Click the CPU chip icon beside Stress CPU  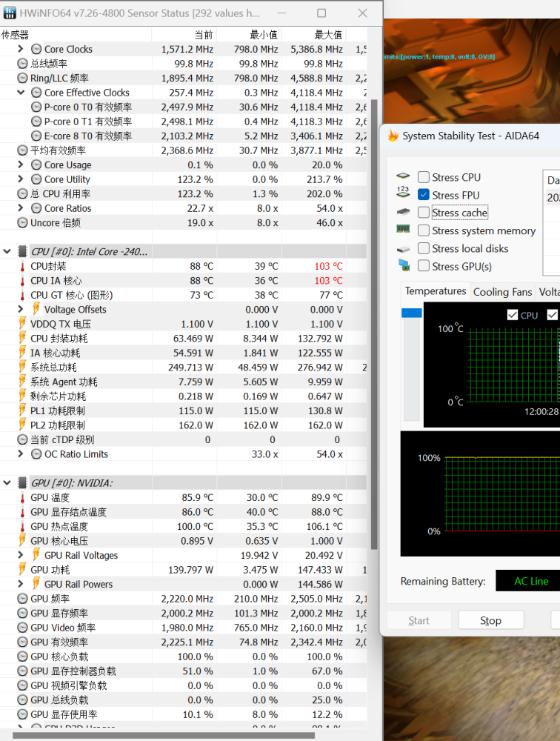403,177
